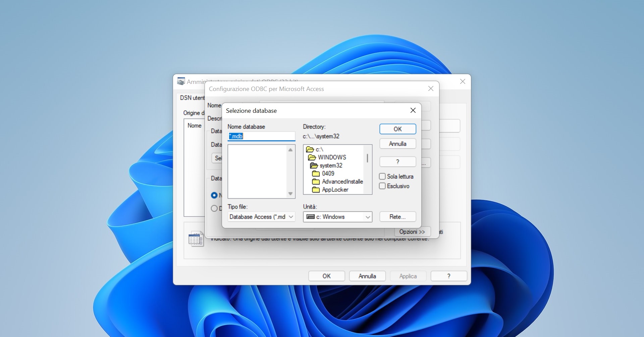Select the first radio button in Configurazione ODBC
Screen dimensions: 644x337
tap(214, 195)
